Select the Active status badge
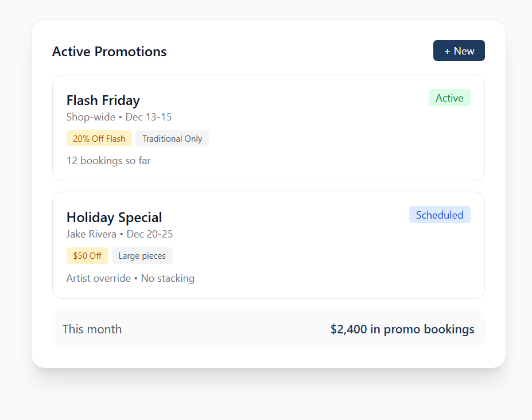 point(449,98)
